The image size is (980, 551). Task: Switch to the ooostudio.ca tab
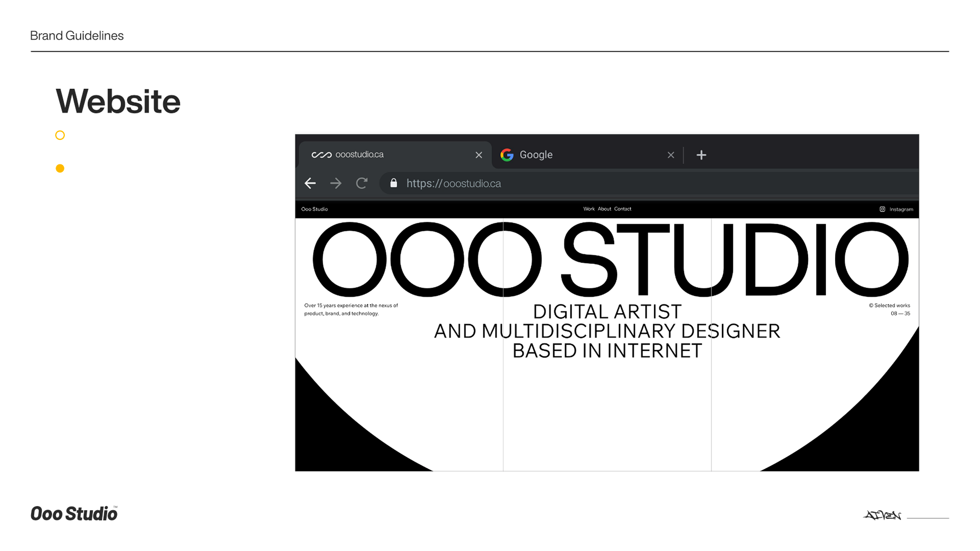[395, 155]
